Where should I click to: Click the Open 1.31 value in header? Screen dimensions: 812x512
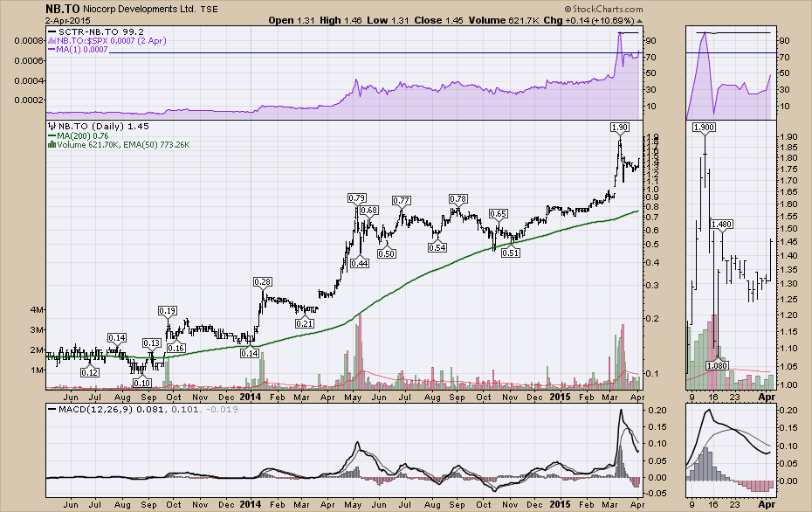coord(291,21)
